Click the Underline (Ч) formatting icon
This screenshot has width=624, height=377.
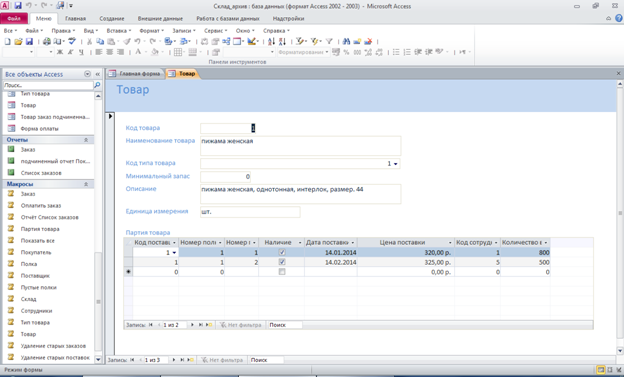(81, 52)
